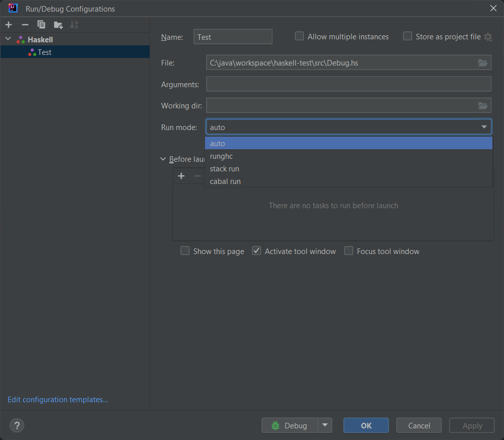The width and height of the screenshot is (504, 440).
Task: Open Store as project file settings gear
Action: tap(488, 37)
